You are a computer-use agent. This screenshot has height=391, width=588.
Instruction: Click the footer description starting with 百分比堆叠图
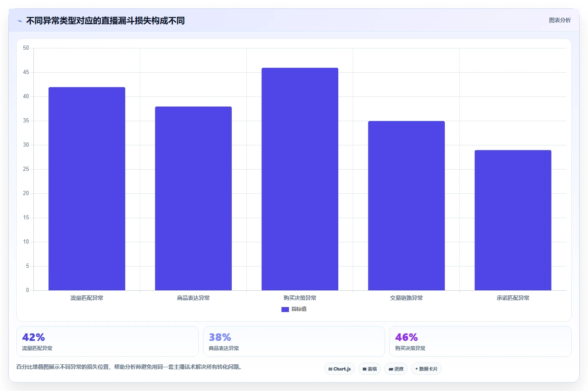[x=129, y=367]
